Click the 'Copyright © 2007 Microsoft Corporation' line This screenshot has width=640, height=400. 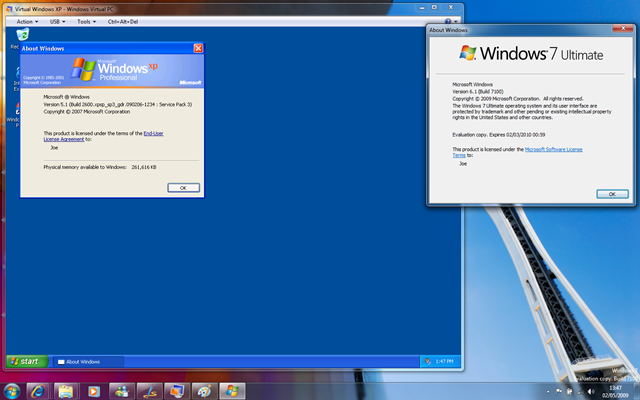87,112
